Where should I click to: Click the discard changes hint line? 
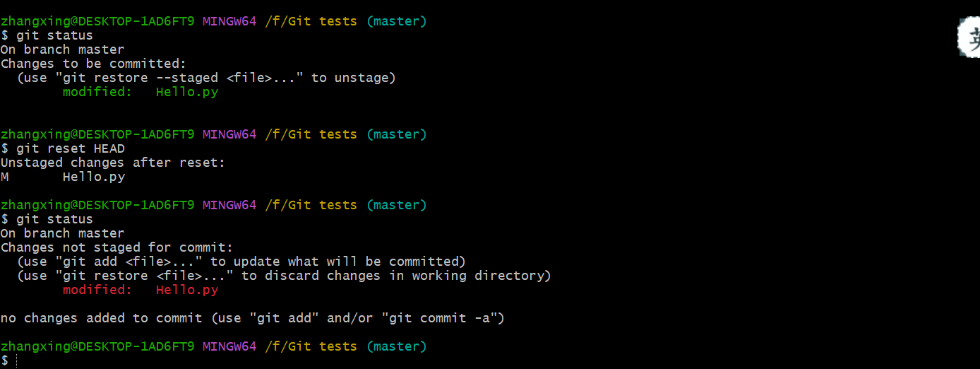pyautogui.click(x=285, y=276)
